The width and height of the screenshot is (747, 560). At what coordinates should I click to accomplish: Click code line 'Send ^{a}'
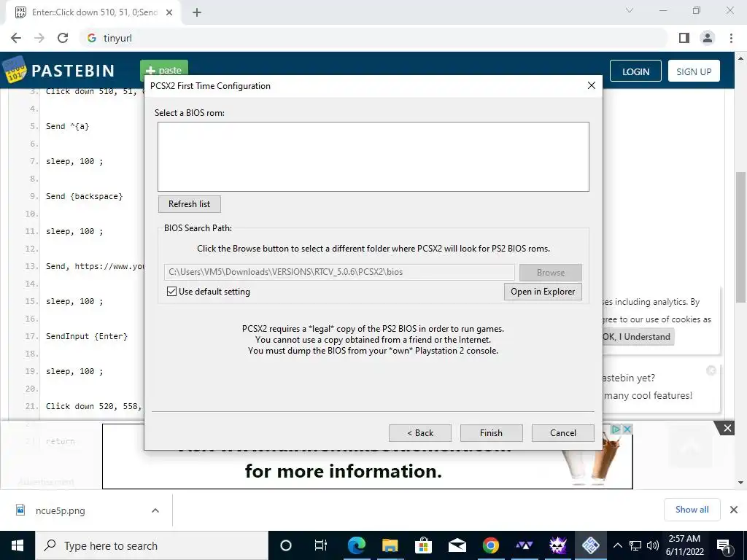pos(67,126)
